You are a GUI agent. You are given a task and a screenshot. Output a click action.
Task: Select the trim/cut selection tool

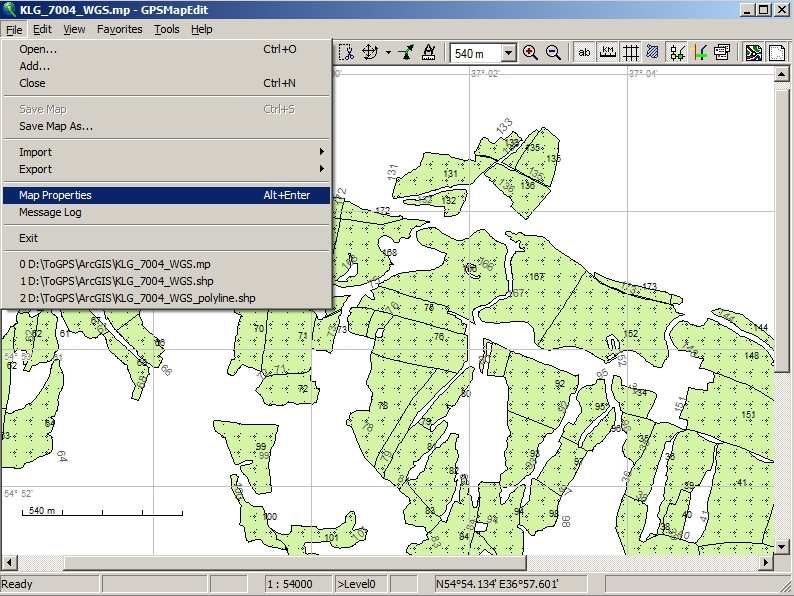click(346, 53)
